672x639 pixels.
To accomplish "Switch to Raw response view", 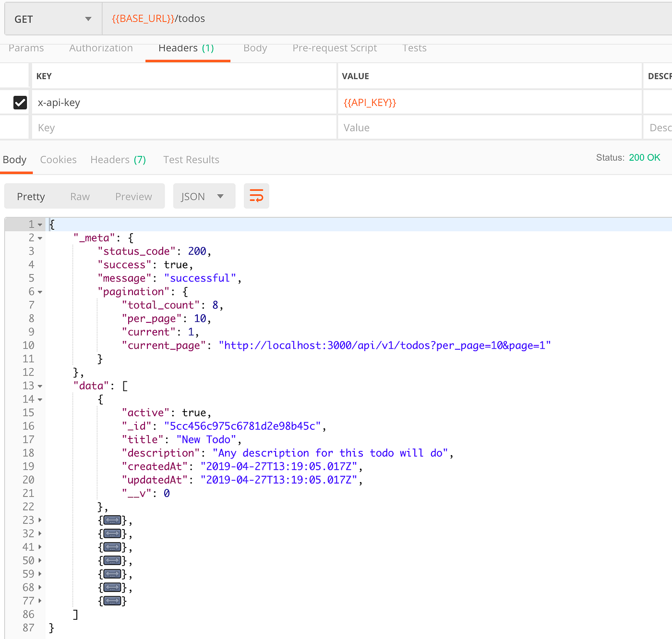I will tap(80, 196).
